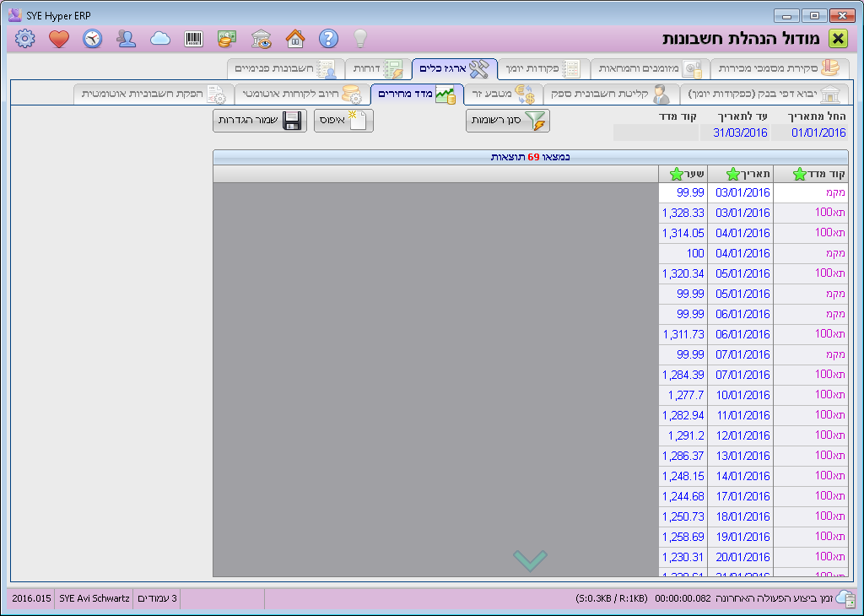
Task: Go to the home icon
Action: [x=294, y=39]
